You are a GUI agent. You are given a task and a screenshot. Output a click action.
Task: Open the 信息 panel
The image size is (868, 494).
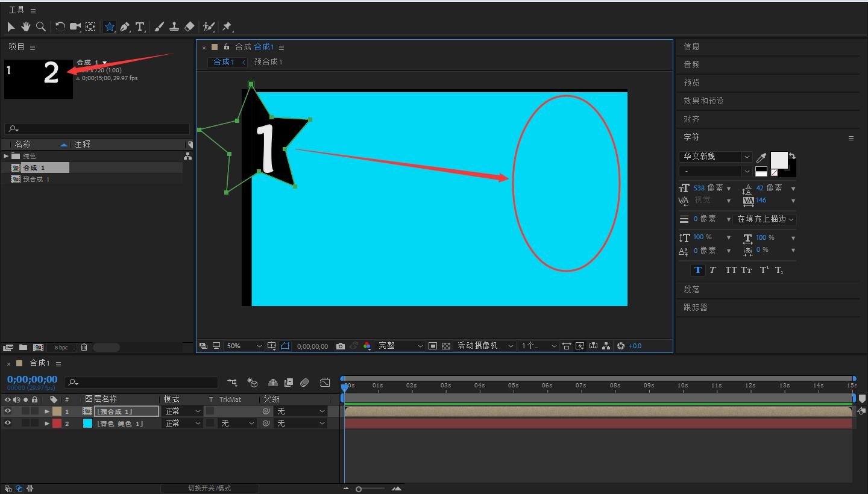click(691, 46)
